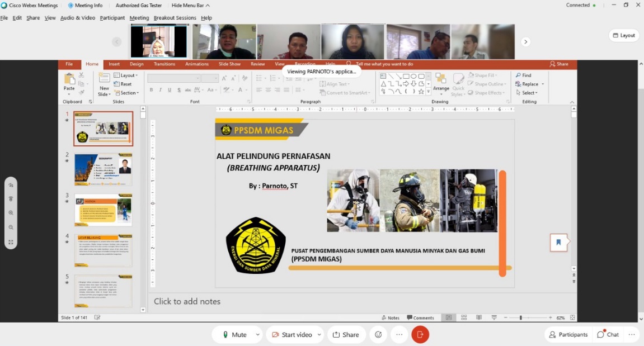Toggle bold formatting
644x346 pixels.
151,89
